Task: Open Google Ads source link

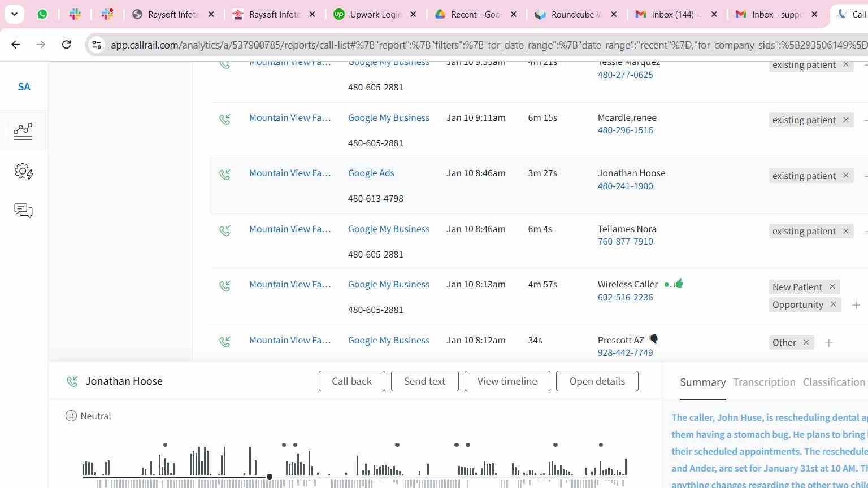Action: pos(371,173)
